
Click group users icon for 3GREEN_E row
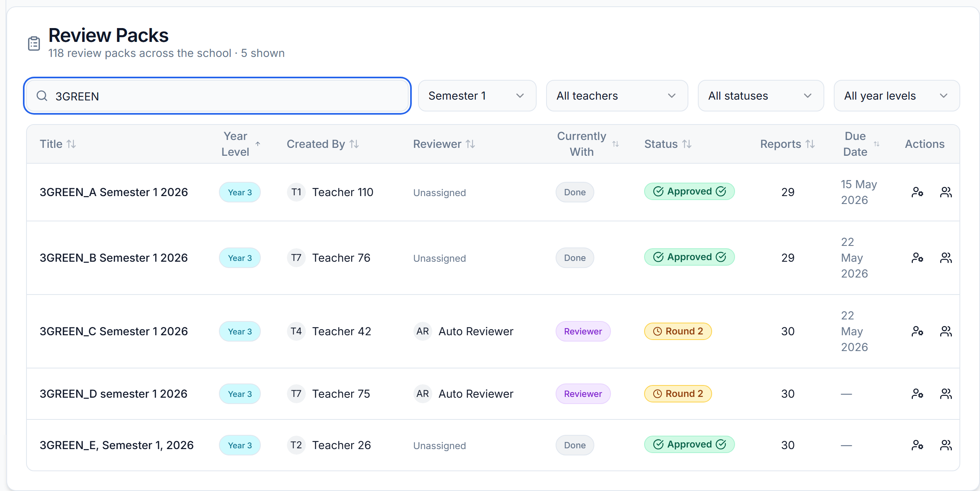[x=946, y=445]
